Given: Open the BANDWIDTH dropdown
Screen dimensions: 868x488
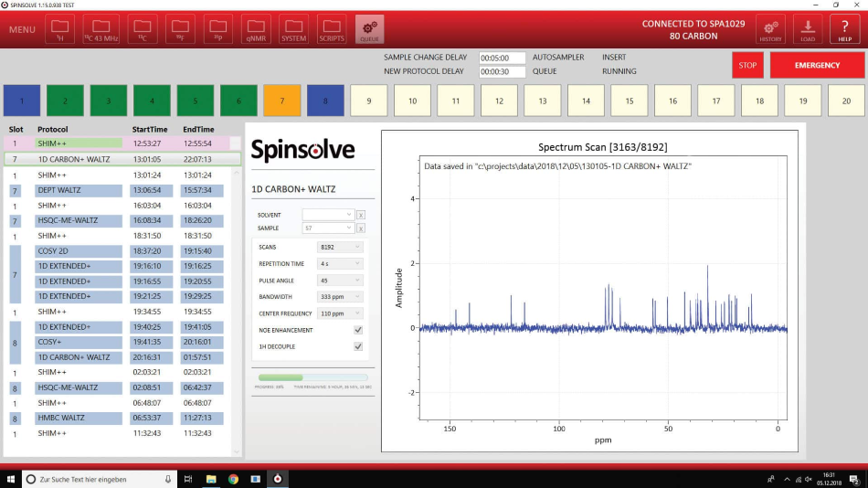Looking at the screenshot, I should [x=340, y=297].
